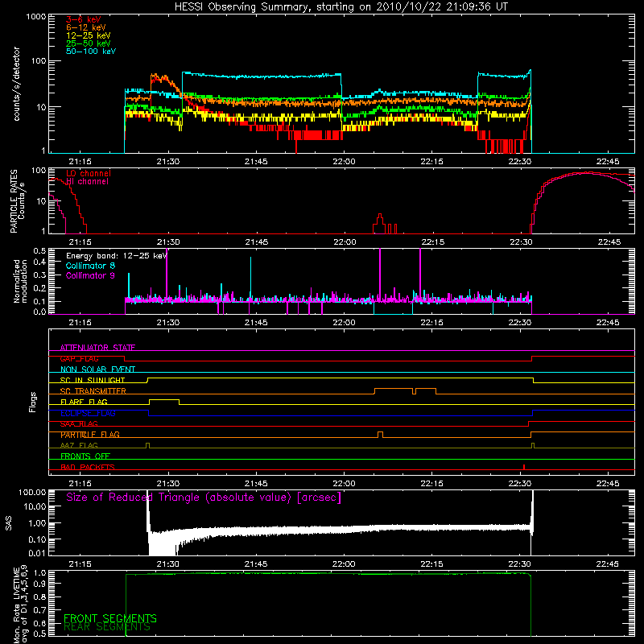The width and height of the screenshot is (644, 644).
Task: Click the '21:30' tick label under Flags panel
Action: (x=168, y=484)
